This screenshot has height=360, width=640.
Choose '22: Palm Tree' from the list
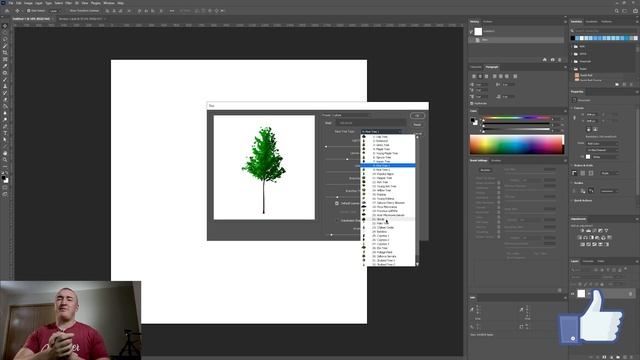(389, 223)
